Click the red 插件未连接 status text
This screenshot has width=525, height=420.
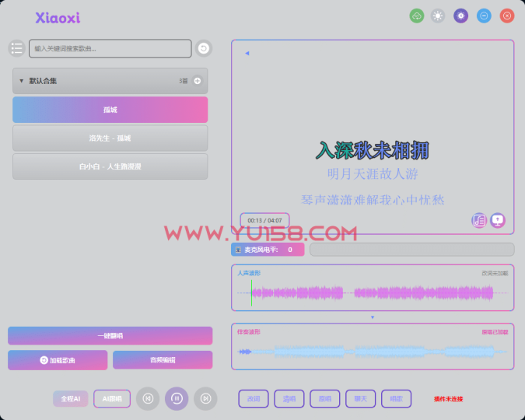pos(448,399)
